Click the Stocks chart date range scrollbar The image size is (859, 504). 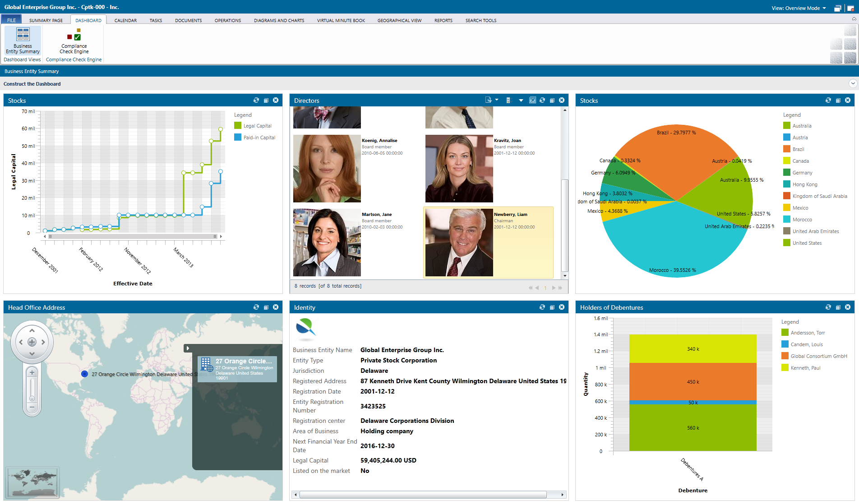[133, 236]
